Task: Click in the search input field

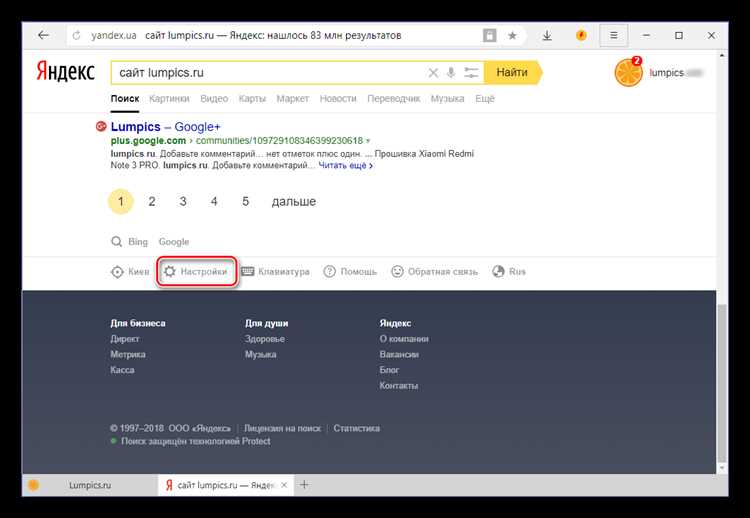Action: click(270, 73)
